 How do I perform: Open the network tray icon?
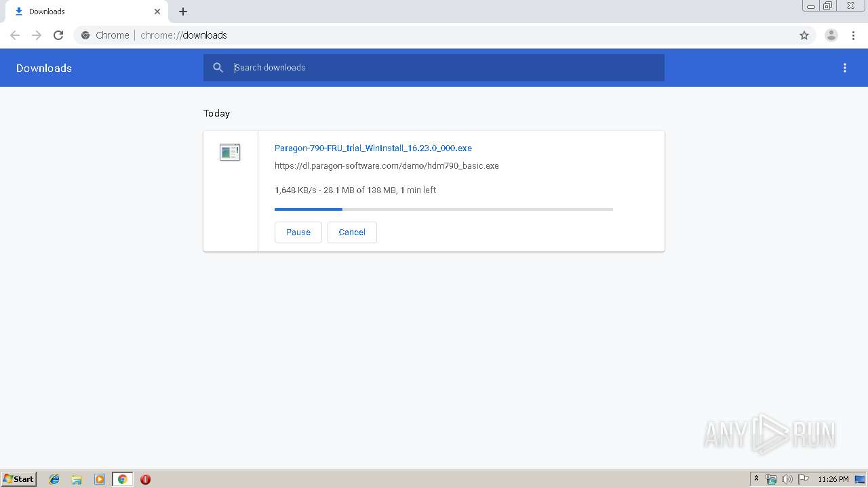(771, 479)
